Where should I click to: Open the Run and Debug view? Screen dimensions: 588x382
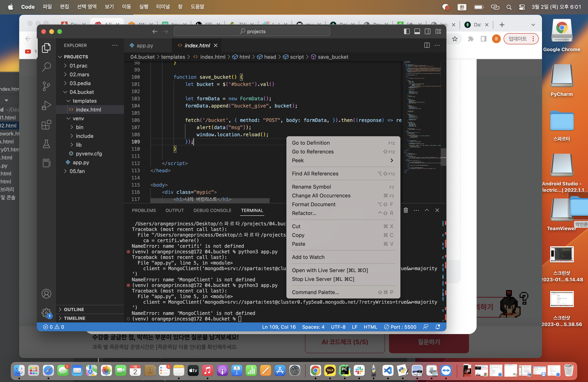point(46,105)
